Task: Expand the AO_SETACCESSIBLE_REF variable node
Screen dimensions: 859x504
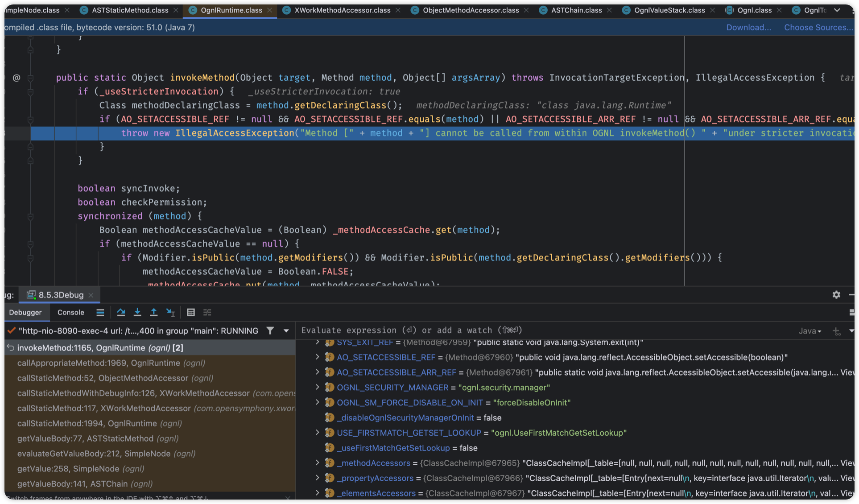Action: click(317, 357)
